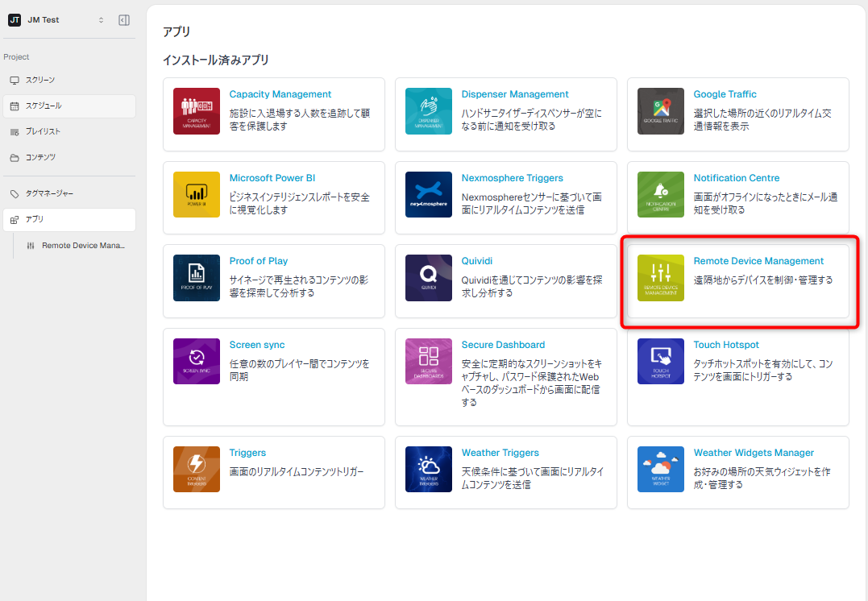Open the Screen sync app icon
868x601 pixels.
tap(197, 362)
